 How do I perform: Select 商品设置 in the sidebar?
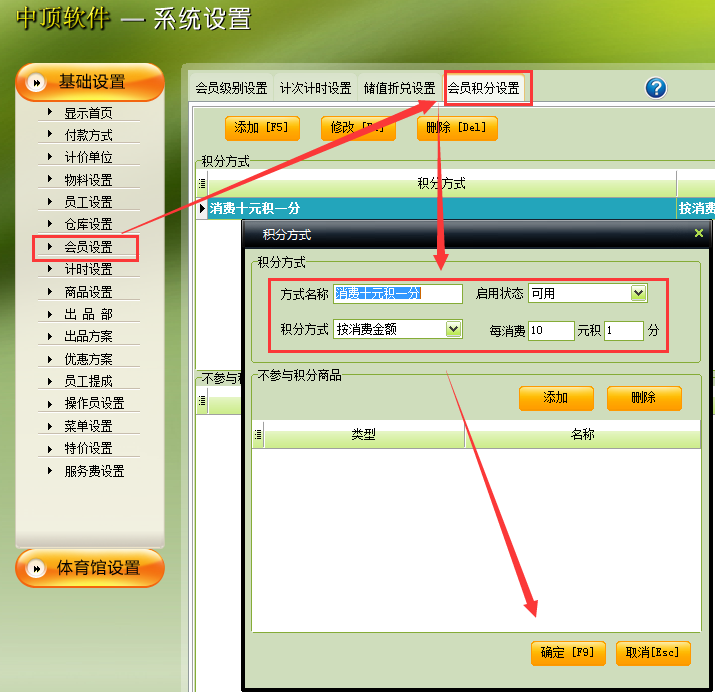(x=88, y=292)
